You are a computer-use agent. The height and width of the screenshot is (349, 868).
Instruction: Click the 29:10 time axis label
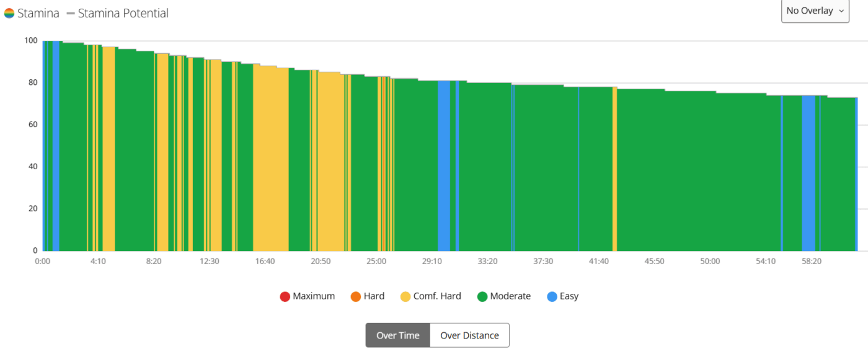pyautogui.click(x=432, y=261)
